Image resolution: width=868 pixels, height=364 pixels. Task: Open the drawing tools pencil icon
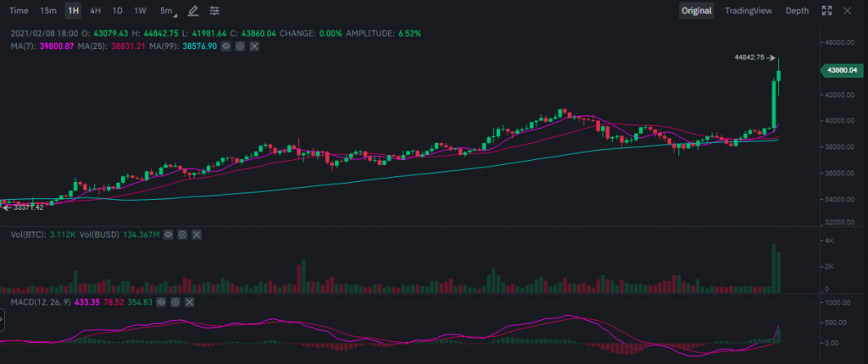coord(193,11)
